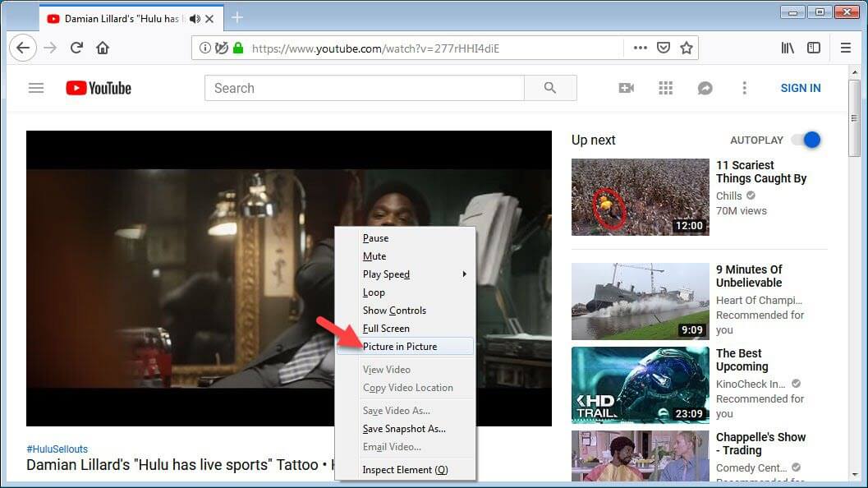Click the create video camera icon
This screenshot has height=488, width=868.
click(627, 88)
